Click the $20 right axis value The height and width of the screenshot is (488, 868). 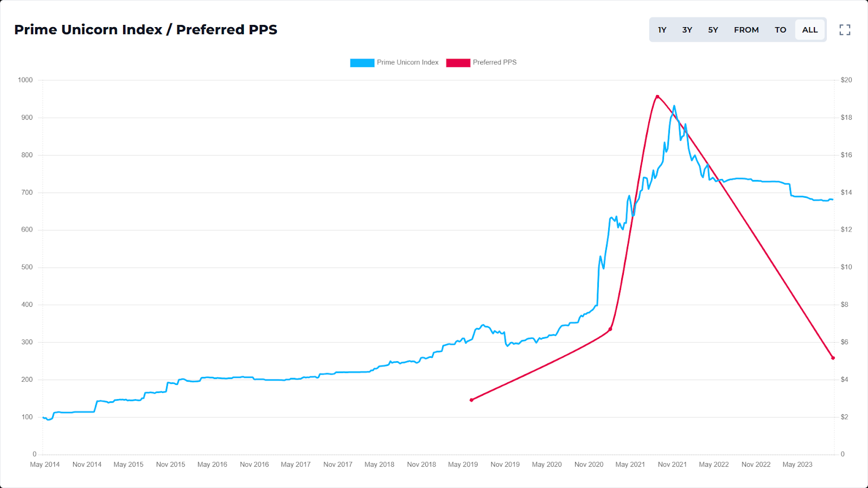846,80
